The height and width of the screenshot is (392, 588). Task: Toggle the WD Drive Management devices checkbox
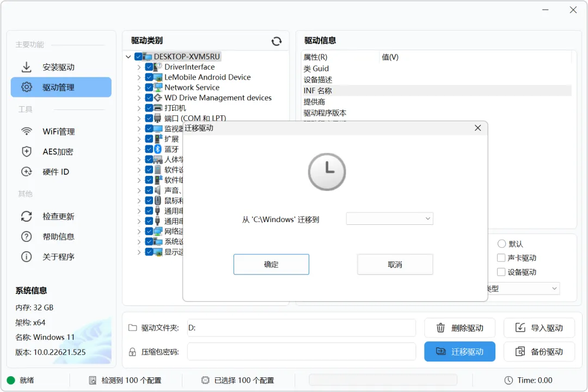[149, 97]
